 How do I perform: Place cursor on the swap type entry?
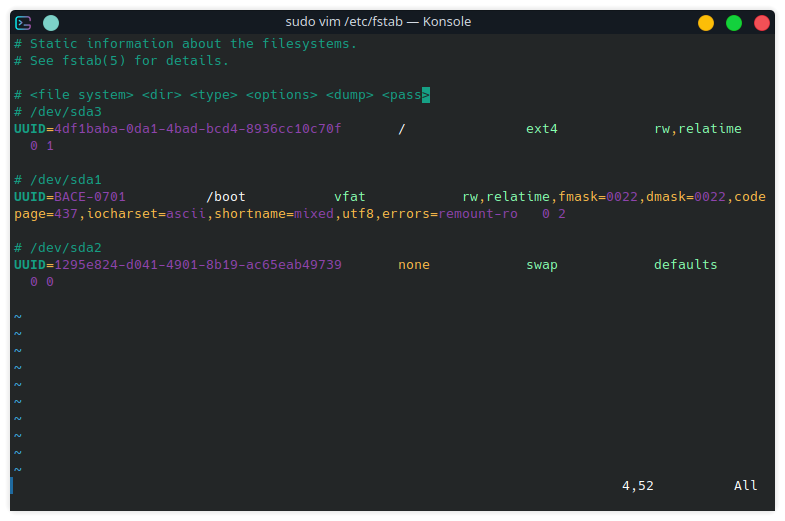(542, 265)
